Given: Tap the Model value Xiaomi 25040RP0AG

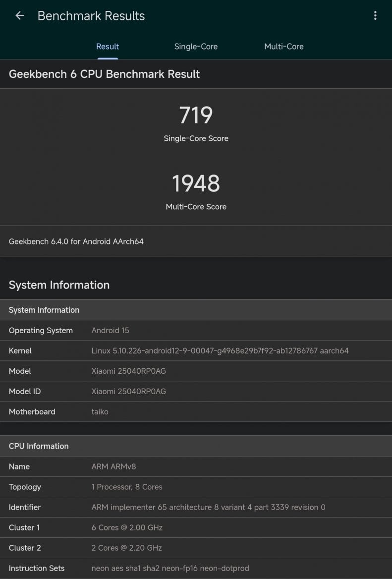Looking at the screenshot, I should pos(128,371).
